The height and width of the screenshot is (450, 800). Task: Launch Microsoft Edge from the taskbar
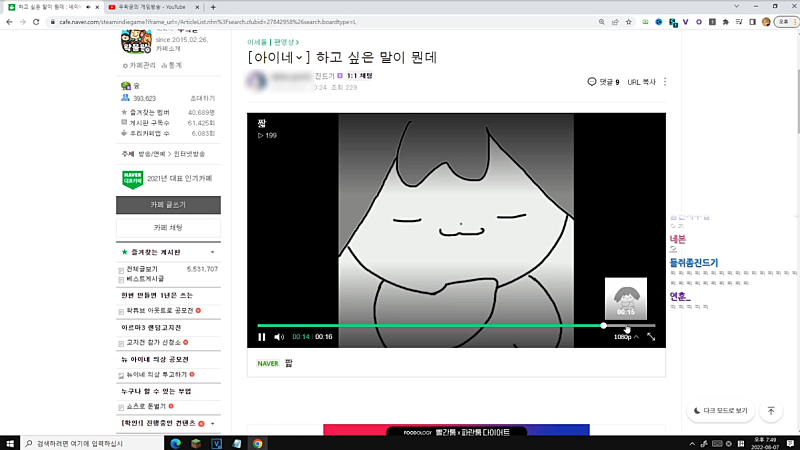pyautogui.click(x=175, y=442)
